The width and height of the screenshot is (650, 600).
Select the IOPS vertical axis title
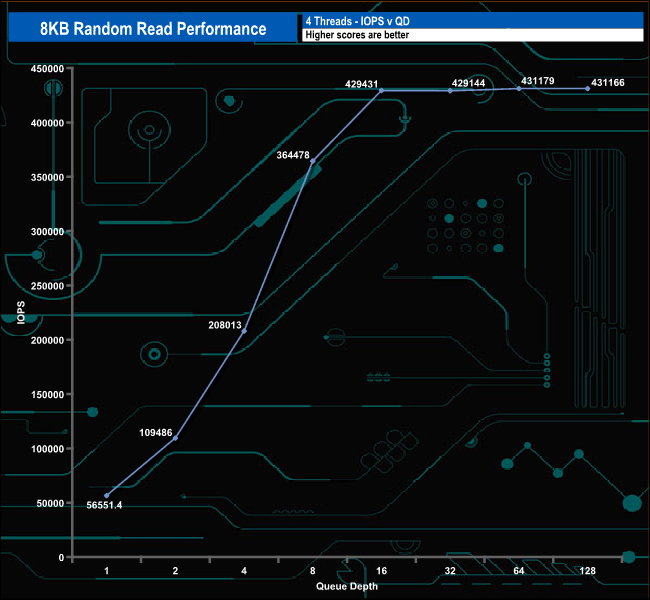coord(21,313)
